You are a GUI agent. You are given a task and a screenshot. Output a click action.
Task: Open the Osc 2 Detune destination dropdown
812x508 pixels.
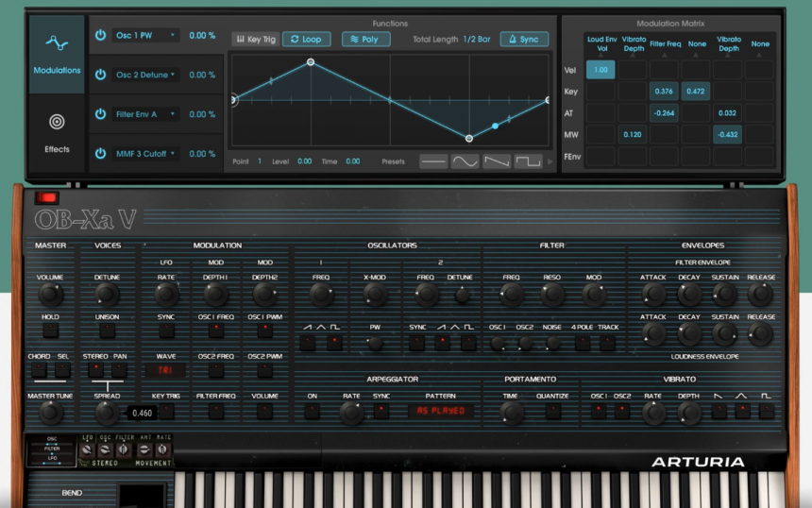[145, 75]
